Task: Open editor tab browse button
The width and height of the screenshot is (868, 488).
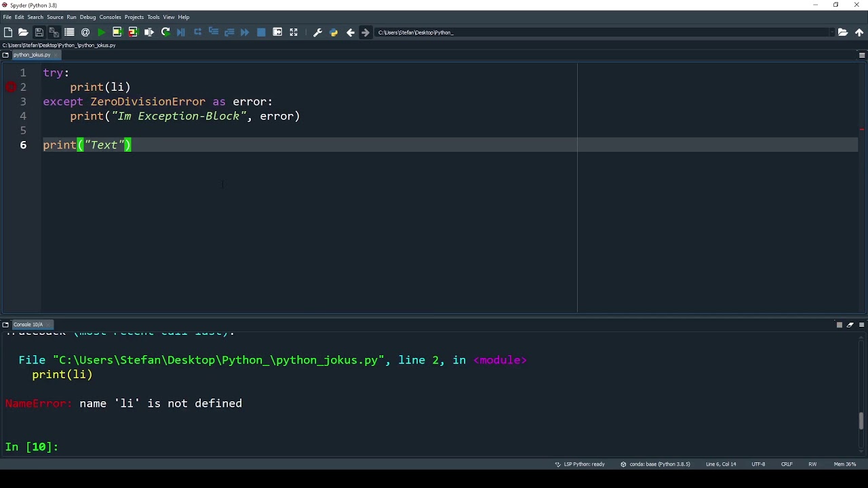Action: 5,55
